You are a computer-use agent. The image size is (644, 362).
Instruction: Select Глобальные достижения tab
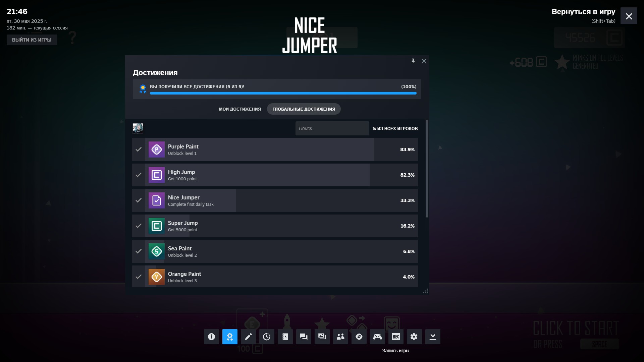[x=304, y=109]
